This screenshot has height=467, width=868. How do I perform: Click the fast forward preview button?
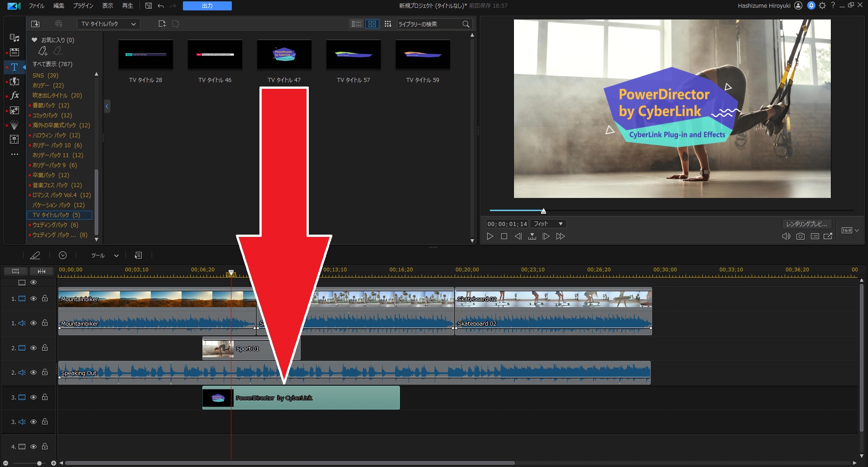pyautogui.click(x=561, y=236)
